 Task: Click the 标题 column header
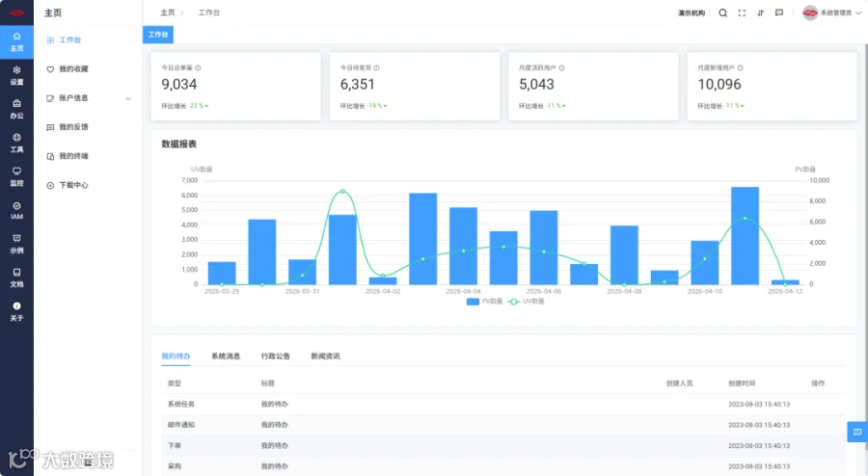[x=268, y=383]
